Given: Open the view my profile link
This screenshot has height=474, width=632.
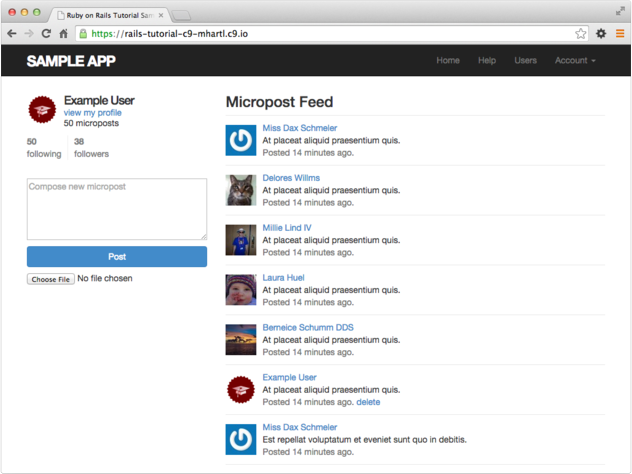Looking at the screenshot, I should pos(92,113).
